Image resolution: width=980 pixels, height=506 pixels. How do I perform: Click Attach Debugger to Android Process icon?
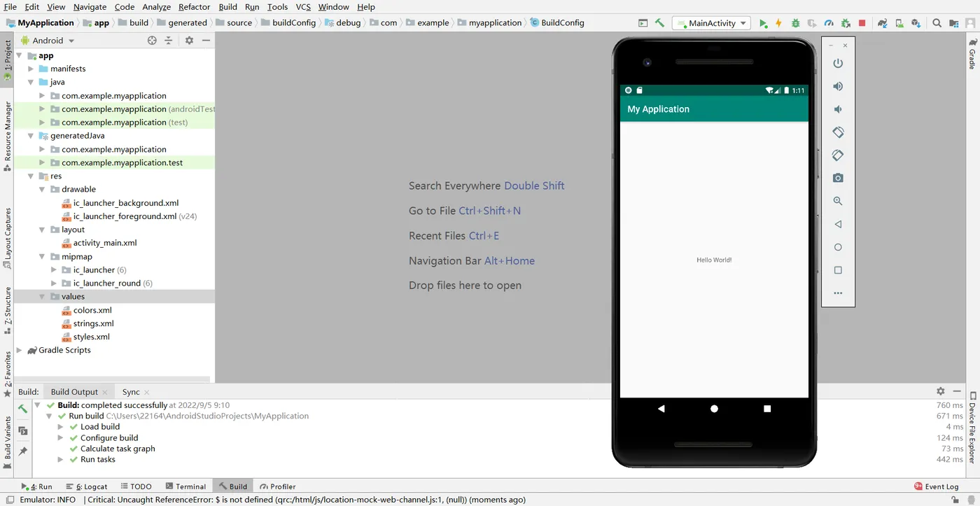846,23
